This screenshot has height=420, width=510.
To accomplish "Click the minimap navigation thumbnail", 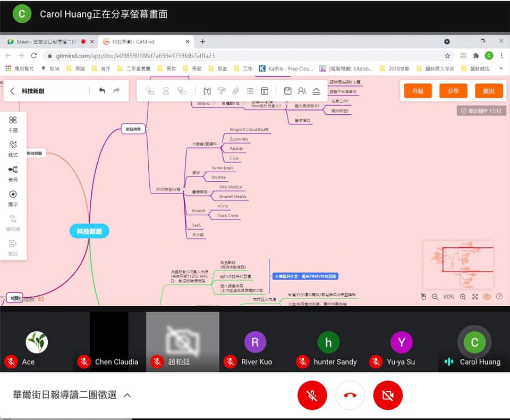I will (x=458, y=264).
